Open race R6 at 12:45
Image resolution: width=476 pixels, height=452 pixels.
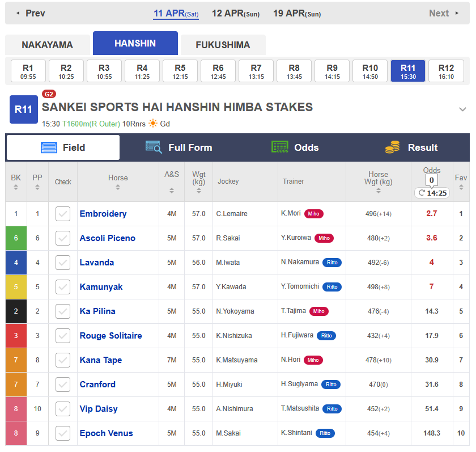tap(218, 71)
